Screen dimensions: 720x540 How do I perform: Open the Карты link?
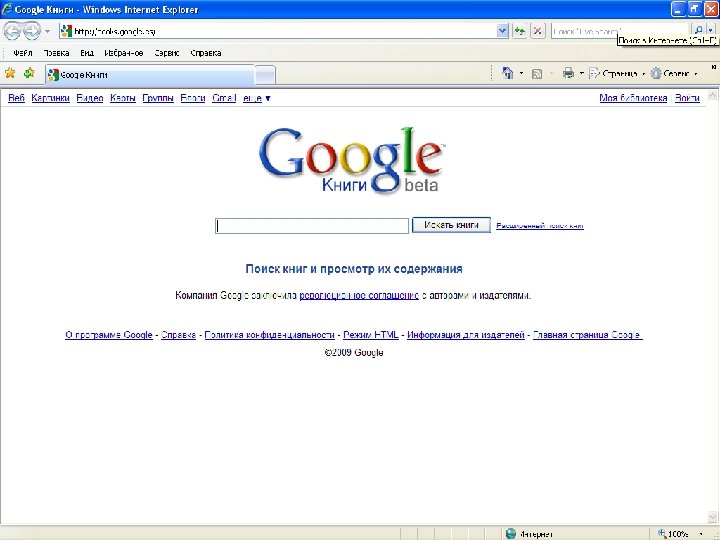123,98
